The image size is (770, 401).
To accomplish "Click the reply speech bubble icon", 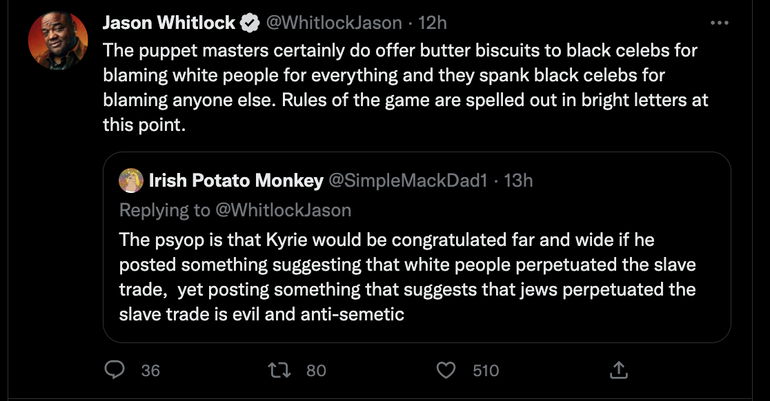I will (116, 370).
